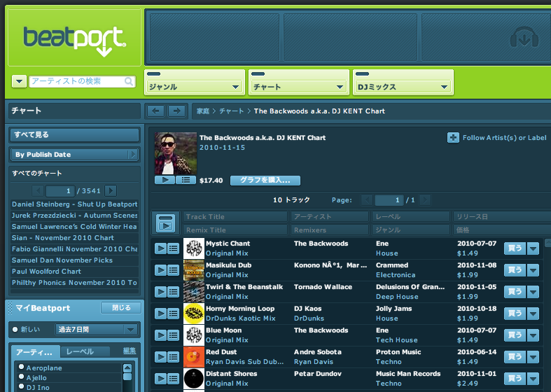
Task: Play the whole DJ KENT chart
Action: point(165,180)
